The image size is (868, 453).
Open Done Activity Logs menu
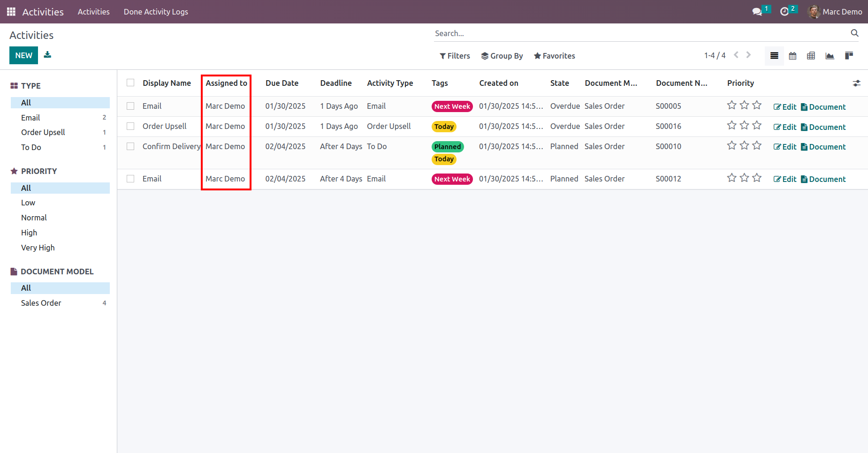156,12
